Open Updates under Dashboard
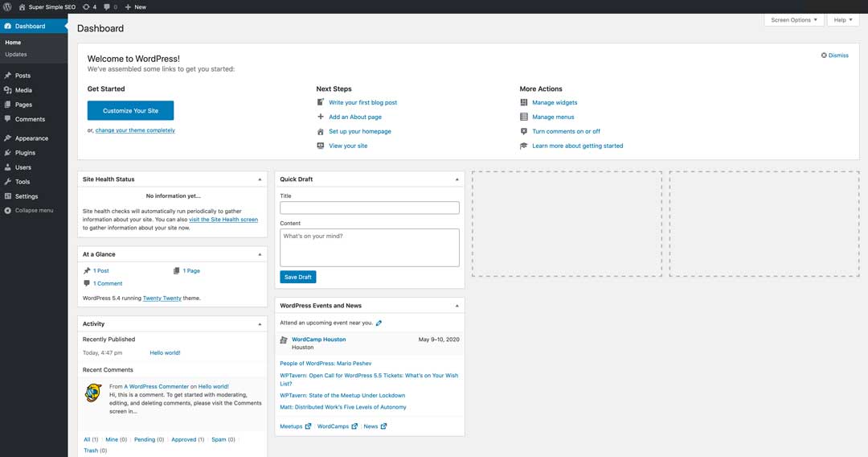Image resolution: width=868 pixels, height=457 pixels. [15, 54]
